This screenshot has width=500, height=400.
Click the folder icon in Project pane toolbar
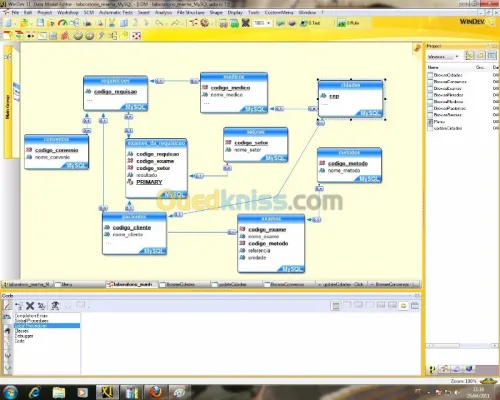point(481,56)
